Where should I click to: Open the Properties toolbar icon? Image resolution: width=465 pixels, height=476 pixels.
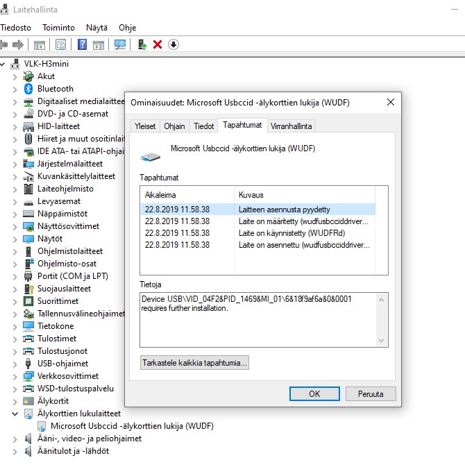pos(60,45)
